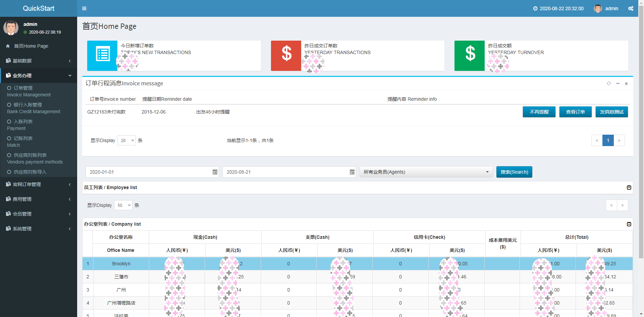The image size is (644, 317).
Task: Click the blue Today's New Transactions list icon
Action: (x=102, y=56)
